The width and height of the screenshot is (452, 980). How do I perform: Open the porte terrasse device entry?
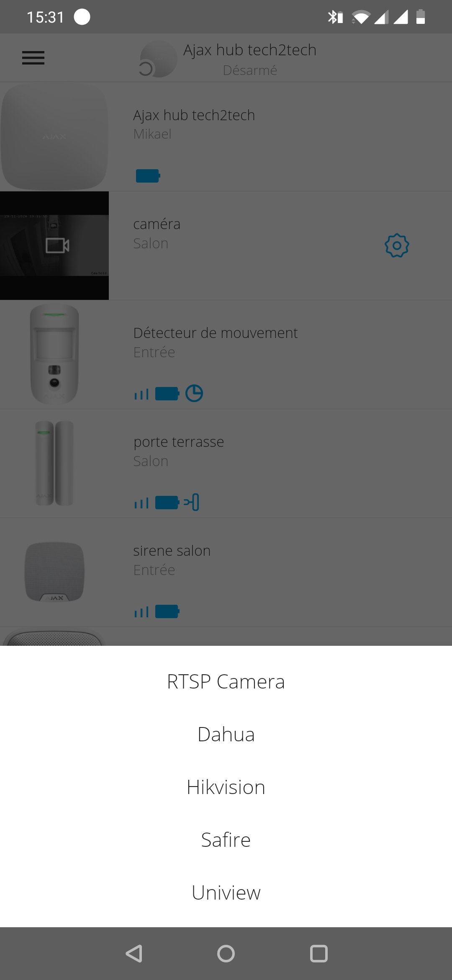coord(226,464)
